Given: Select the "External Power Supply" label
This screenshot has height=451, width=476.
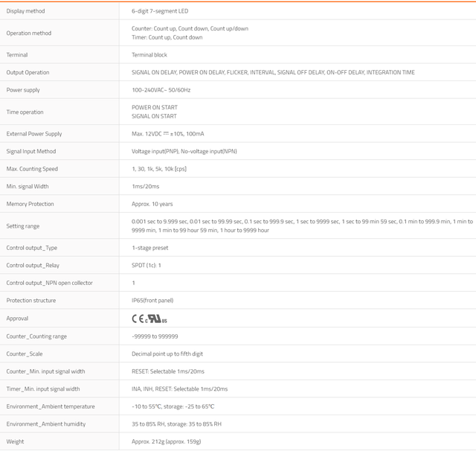Looking at the screenshot, I should pos(34,134).
